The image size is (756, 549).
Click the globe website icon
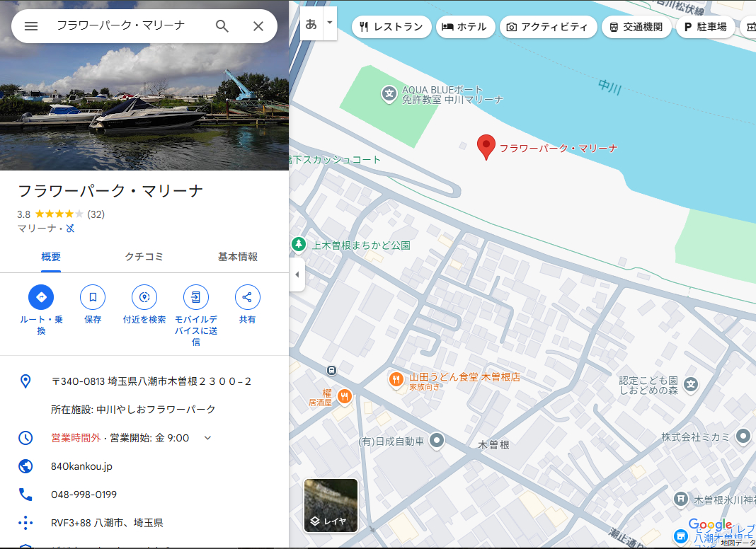point(25,466)
